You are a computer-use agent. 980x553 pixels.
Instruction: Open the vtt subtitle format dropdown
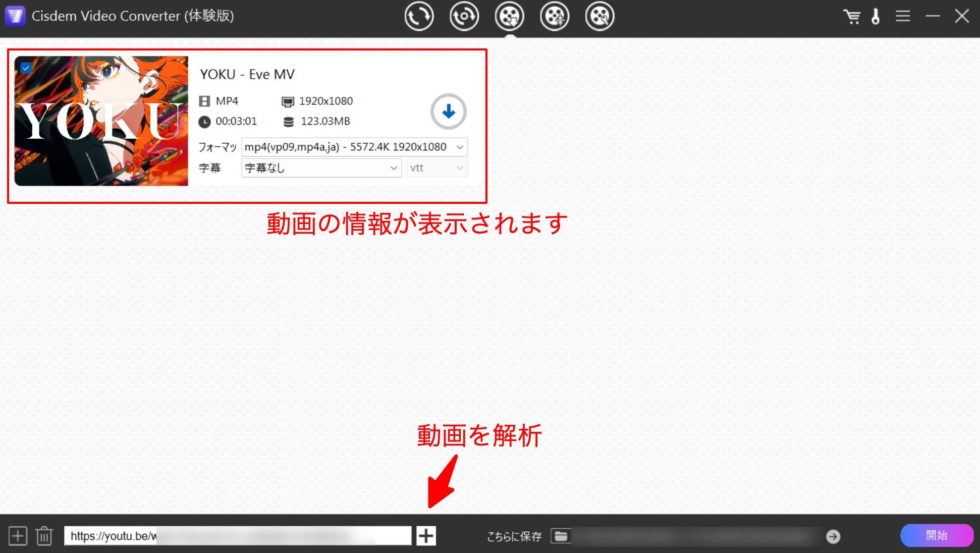click(x=437, y=168)
